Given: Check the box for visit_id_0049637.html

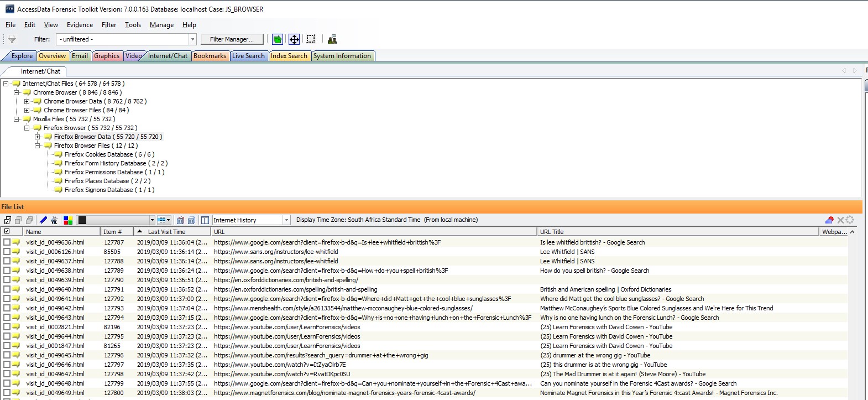Looking at the screenshot, I should pyautogui.click(x=7, y=261).
